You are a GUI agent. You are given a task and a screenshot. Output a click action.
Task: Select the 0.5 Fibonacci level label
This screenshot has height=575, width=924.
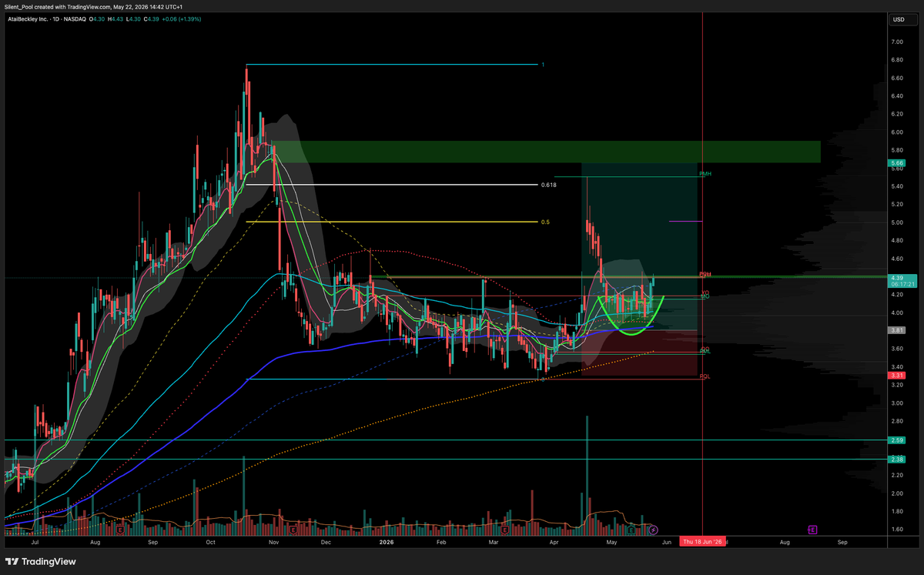pyautogui.click(x=545, y=222)
